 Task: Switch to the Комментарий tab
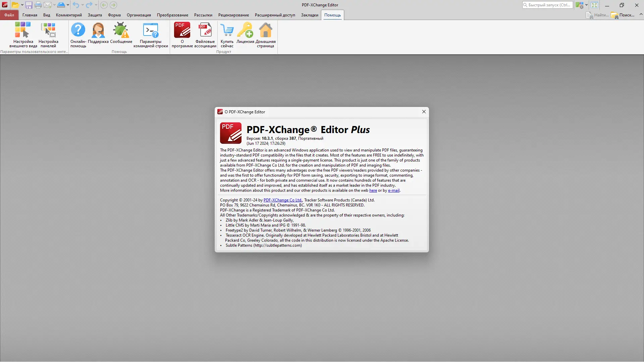(69, 15)
